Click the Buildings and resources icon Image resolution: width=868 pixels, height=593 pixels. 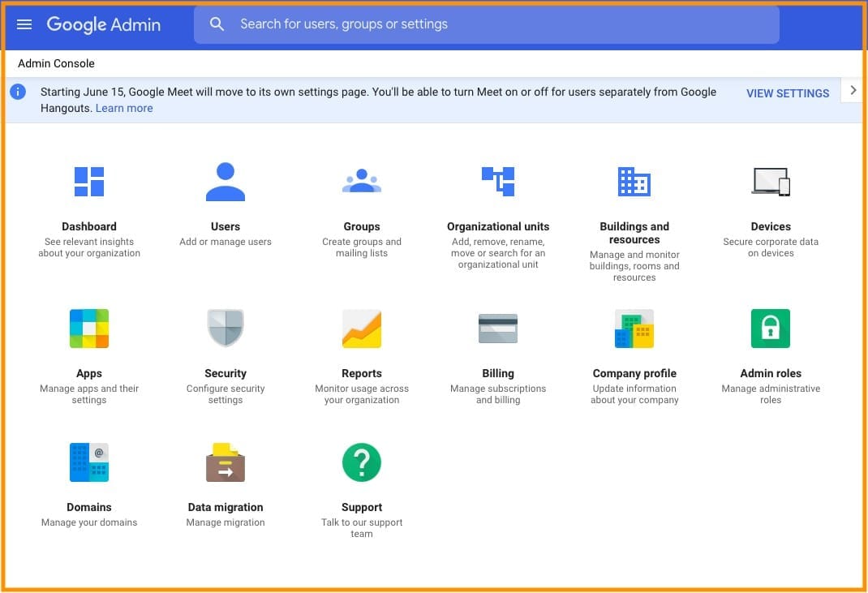coord(634,182)
